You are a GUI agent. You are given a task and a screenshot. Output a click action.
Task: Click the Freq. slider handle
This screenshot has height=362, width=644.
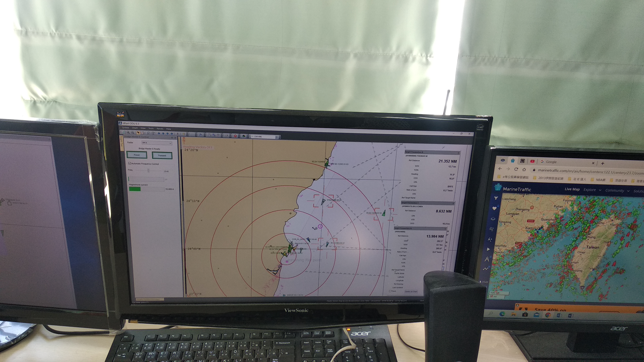point(148,170)
